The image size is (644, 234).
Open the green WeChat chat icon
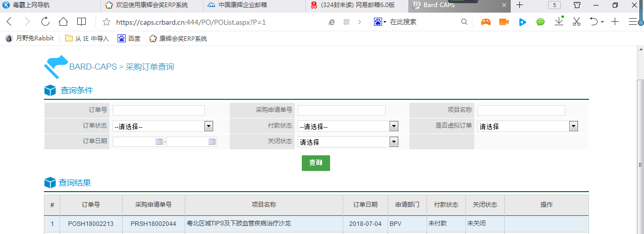(x=541, y=22)
